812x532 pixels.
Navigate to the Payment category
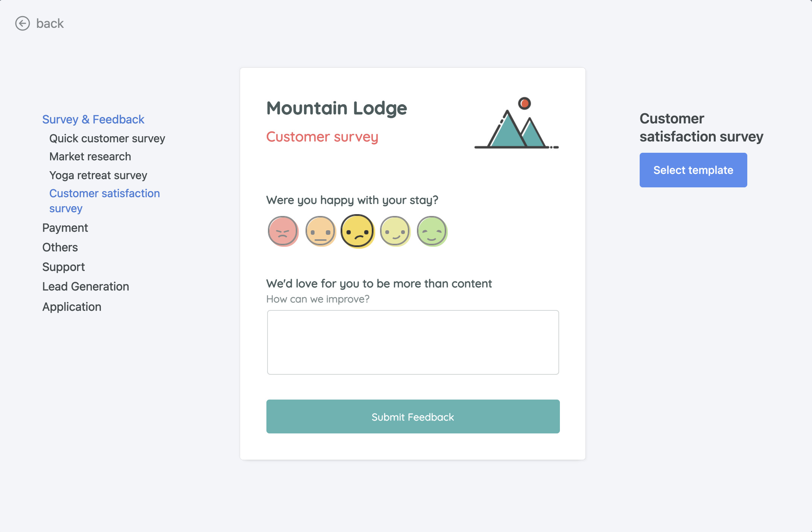coord(65,227)
